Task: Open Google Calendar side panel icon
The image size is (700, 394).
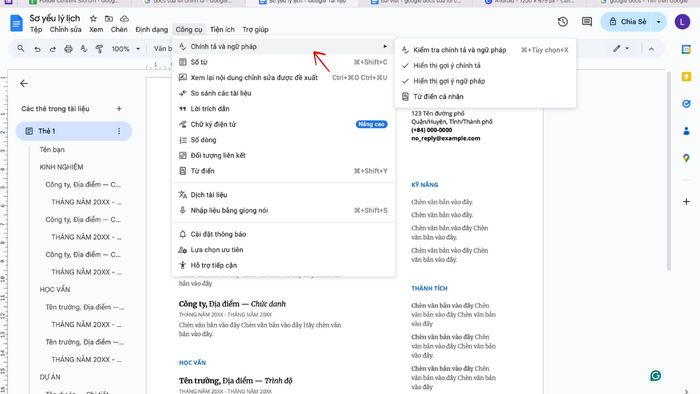Action: [686, 50]
